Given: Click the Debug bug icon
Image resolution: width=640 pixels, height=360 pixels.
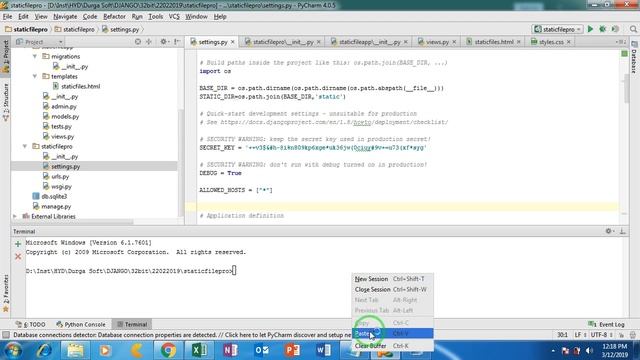Looking at the screenshot, I should 602,29.
